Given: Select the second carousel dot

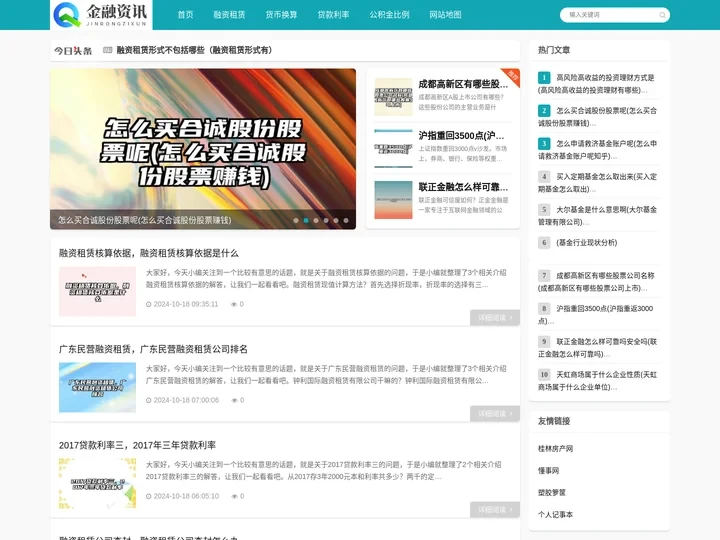Looking at the screenshot, I should (x=306, y=220).
